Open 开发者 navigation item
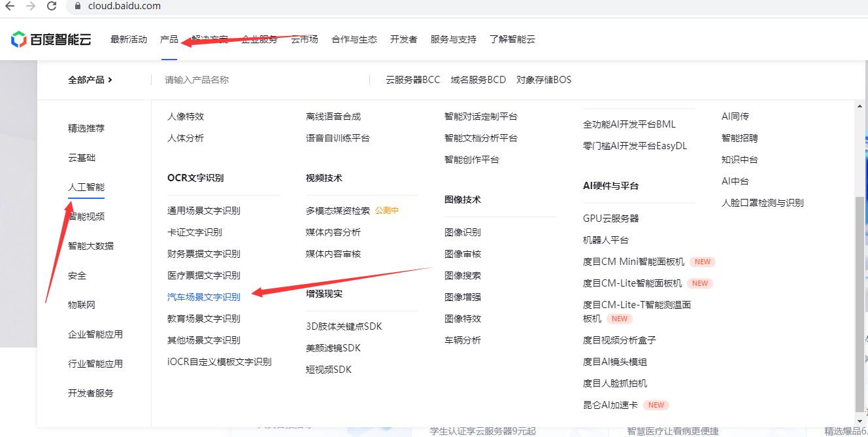Screen dimensions: 868x437 (x=404, y=39)
